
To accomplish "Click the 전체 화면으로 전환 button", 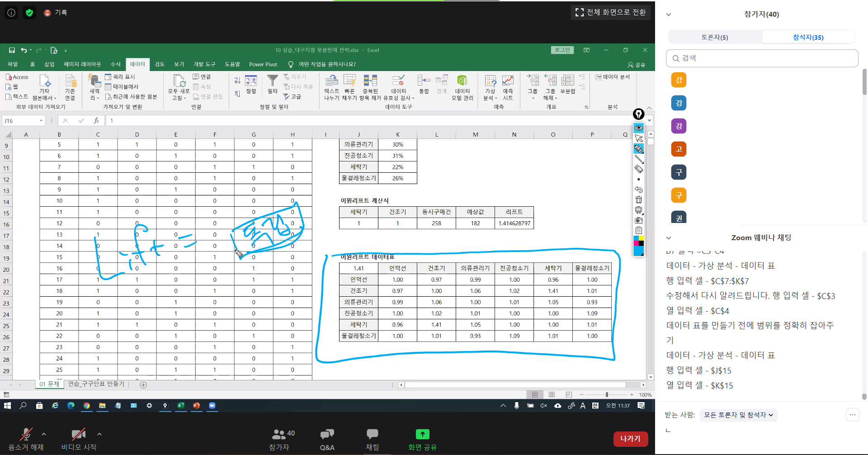I will [610, 12].
